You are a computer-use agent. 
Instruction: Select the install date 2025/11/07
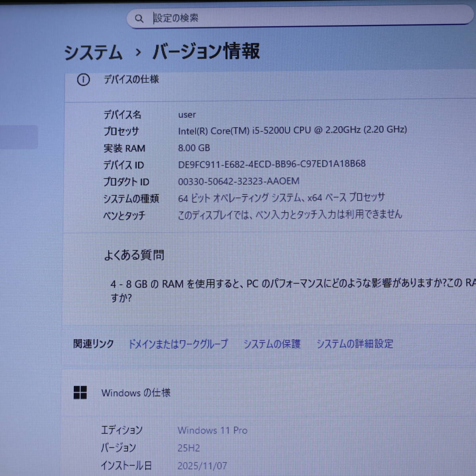coord(202,466)
